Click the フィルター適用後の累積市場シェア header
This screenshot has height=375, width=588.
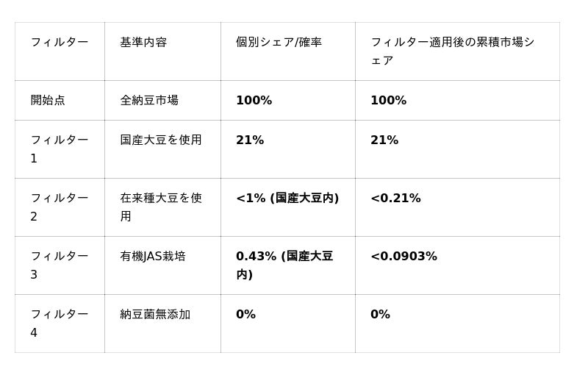452,51
